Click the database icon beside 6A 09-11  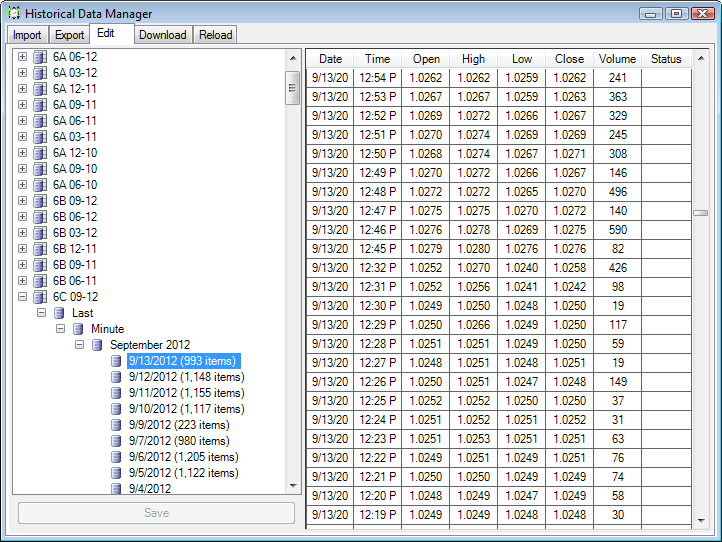tap(40, 105)
